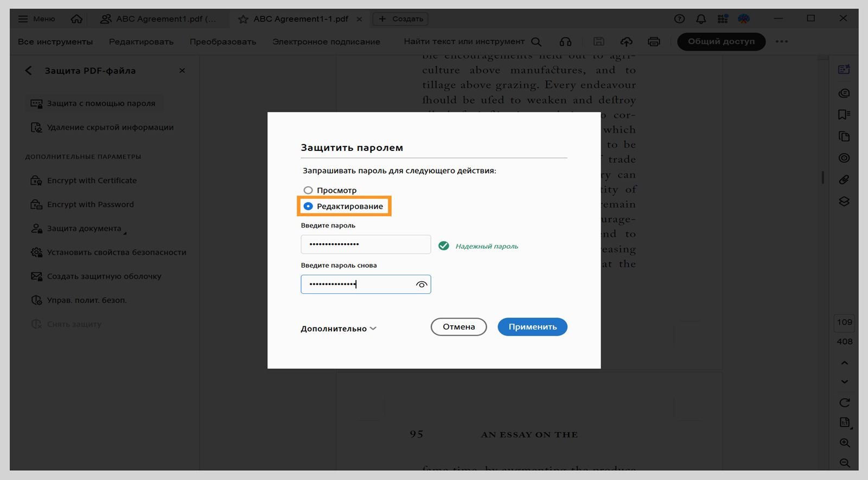Select the Редактирование radio button
This screenshot has width=868, height=480.
308,206
